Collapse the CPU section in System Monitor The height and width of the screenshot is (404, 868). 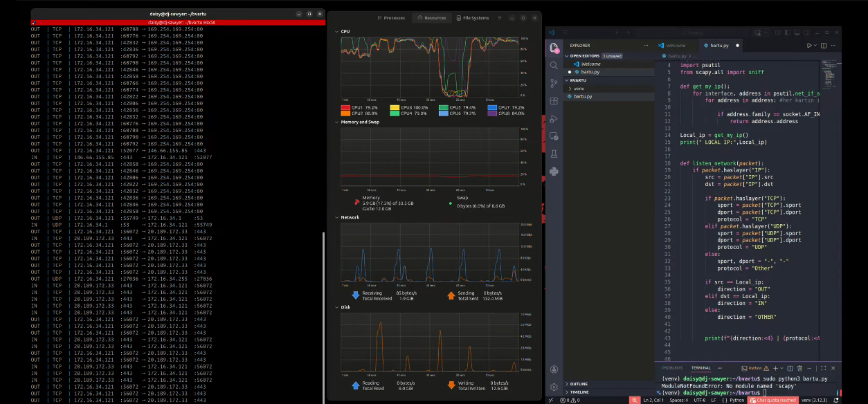[x=336, y=31]
